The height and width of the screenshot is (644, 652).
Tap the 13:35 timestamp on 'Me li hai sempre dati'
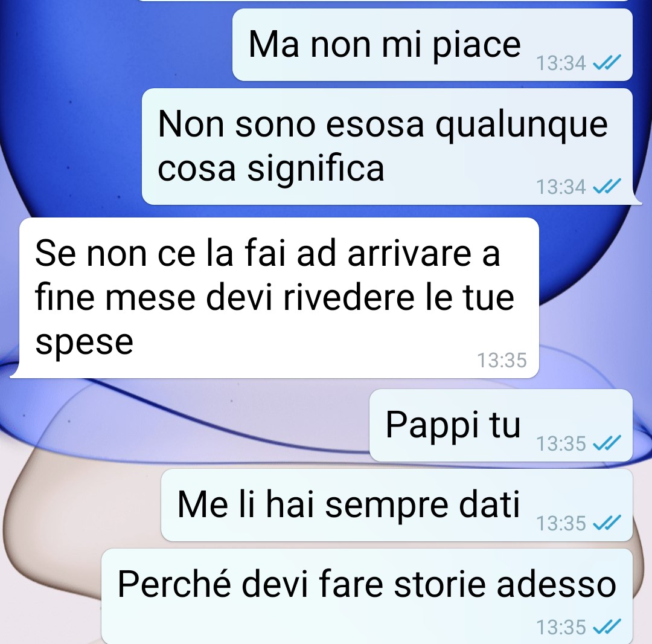click(x=561, y=523)
